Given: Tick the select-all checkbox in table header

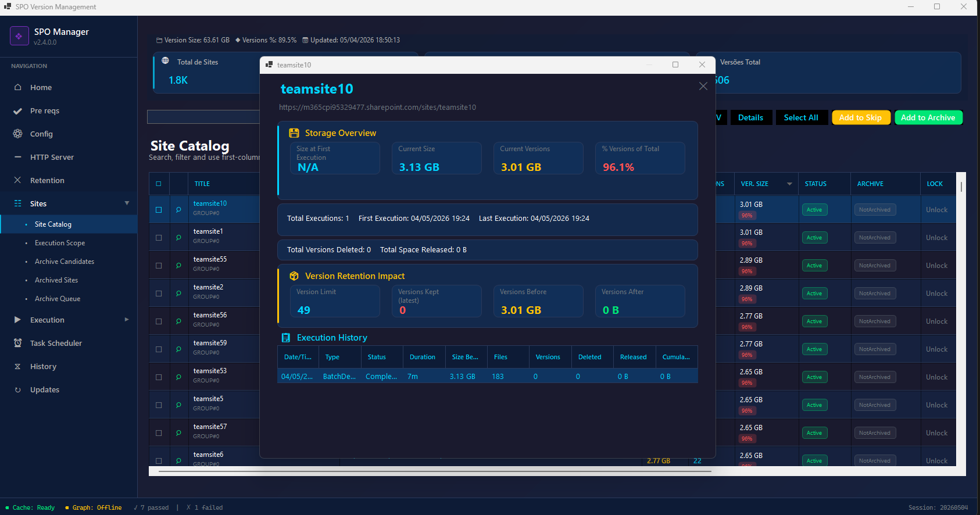Looking at the screenshot, I should coord(159,184).
